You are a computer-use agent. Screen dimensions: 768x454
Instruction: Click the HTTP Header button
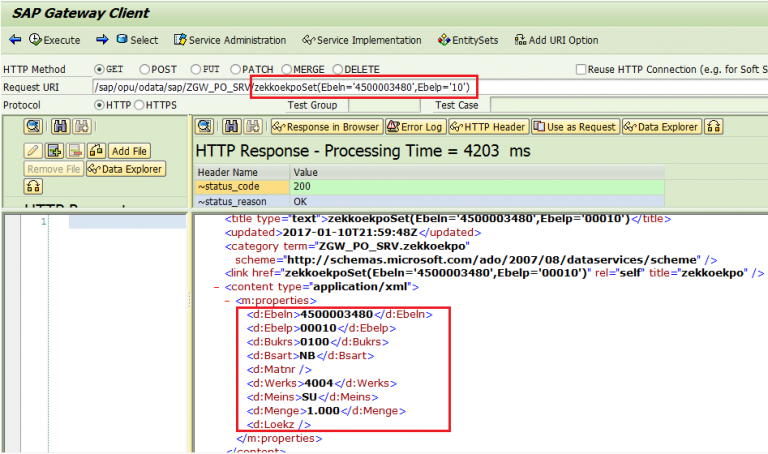[x=488, y=127]
